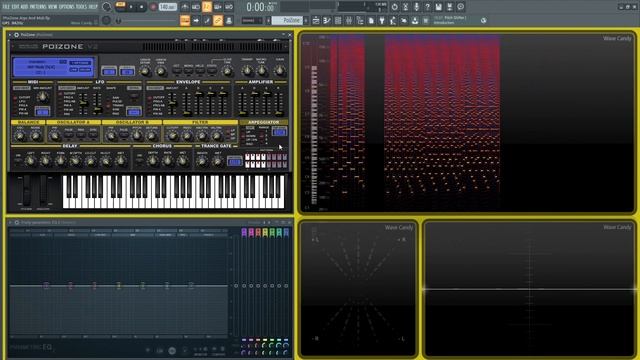Click the first EQ band token
The image size is (640, 360).
46,285
